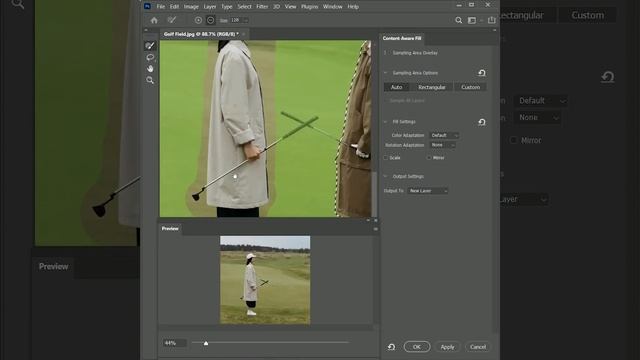Collapse the Output Settings section
Screen dimensions: 640x360
[385, 176]
